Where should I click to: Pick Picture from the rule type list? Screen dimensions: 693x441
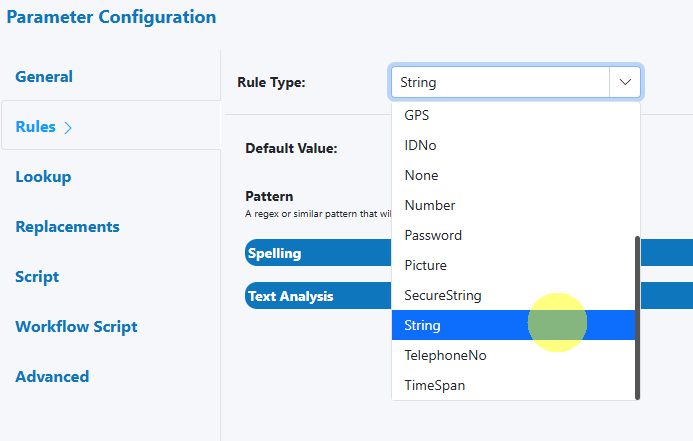[x=513, y=266]
